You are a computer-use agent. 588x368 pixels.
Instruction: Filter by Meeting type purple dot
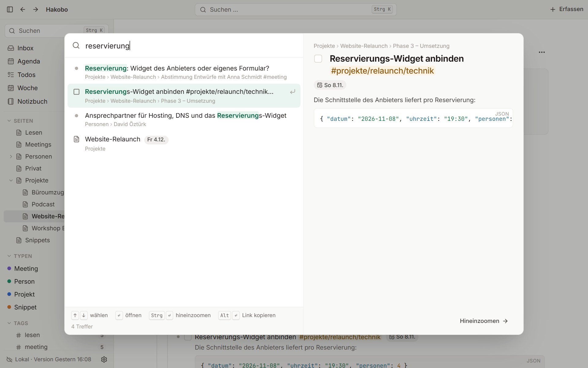[x=9, y=269]
